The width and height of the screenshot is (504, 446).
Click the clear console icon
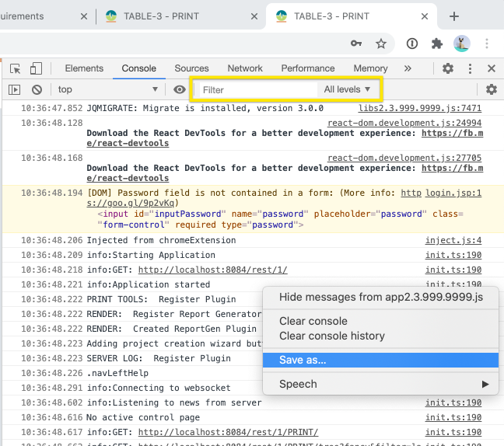(37, 89)
